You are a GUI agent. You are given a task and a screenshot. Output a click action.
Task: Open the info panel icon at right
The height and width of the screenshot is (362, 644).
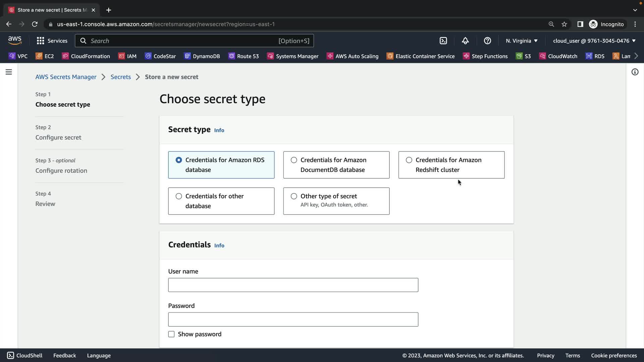(x=635, y=72)
